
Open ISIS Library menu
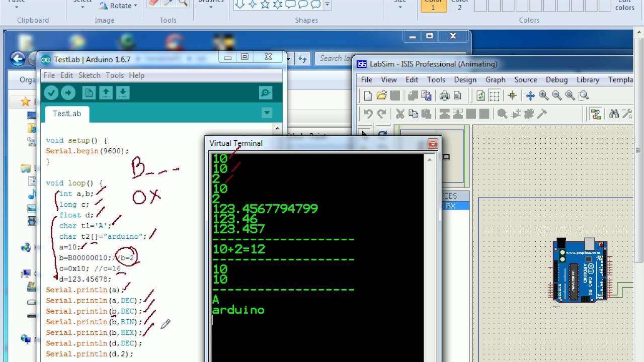(588, 79)
